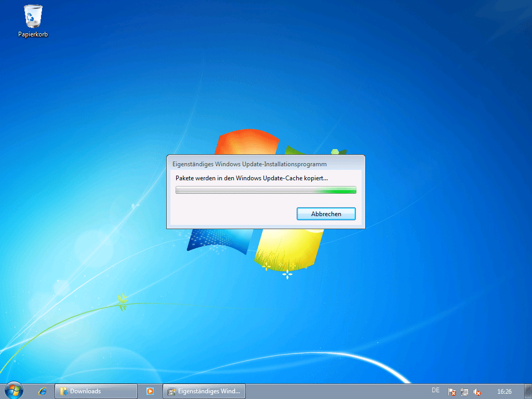
Task: Click the text Pakete werden in den Windows Update-Cache kopiert
Action: 251,178
